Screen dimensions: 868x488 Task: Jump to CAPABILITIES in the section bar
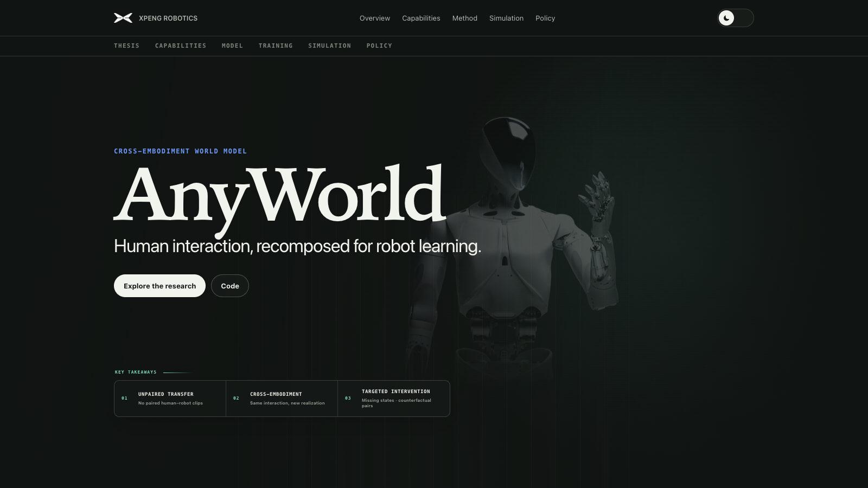[181, 46]
